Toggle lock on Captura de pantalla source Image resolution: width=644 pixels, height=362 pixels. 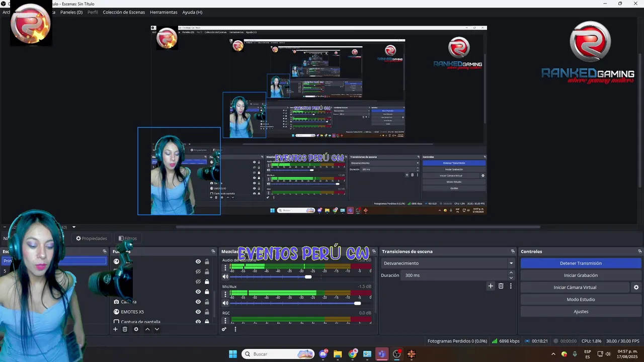(x=207, y=322)
